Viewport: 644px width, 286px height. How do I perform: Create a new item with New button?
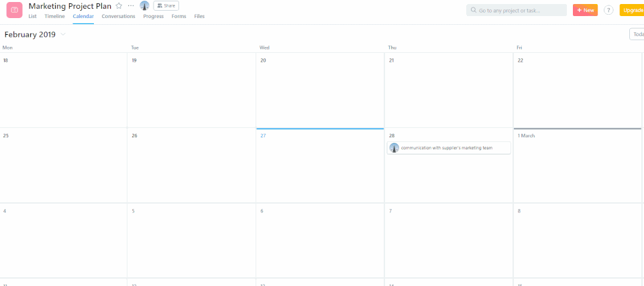pos(585,10)
